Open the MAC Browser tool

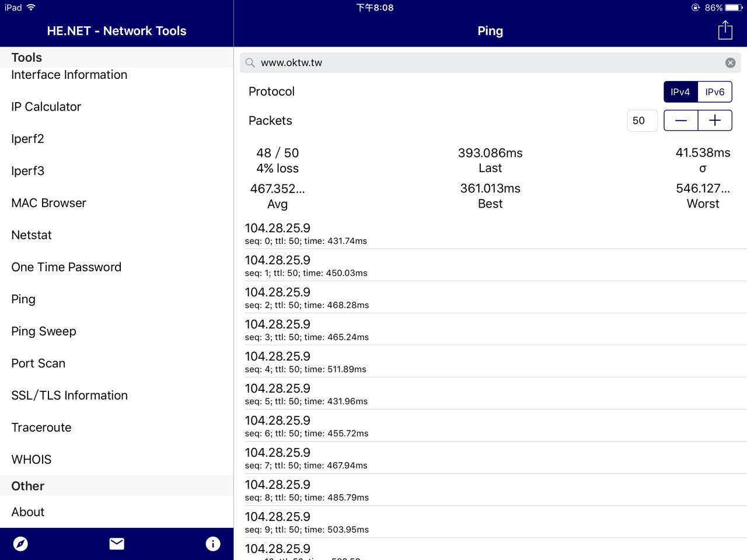(117, 203)
